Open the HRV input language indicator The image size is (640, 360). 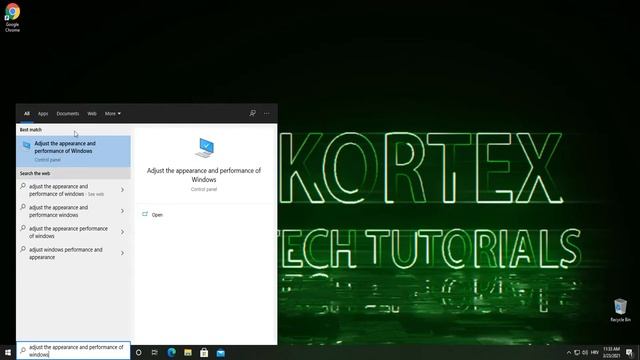tap(595, 352)
